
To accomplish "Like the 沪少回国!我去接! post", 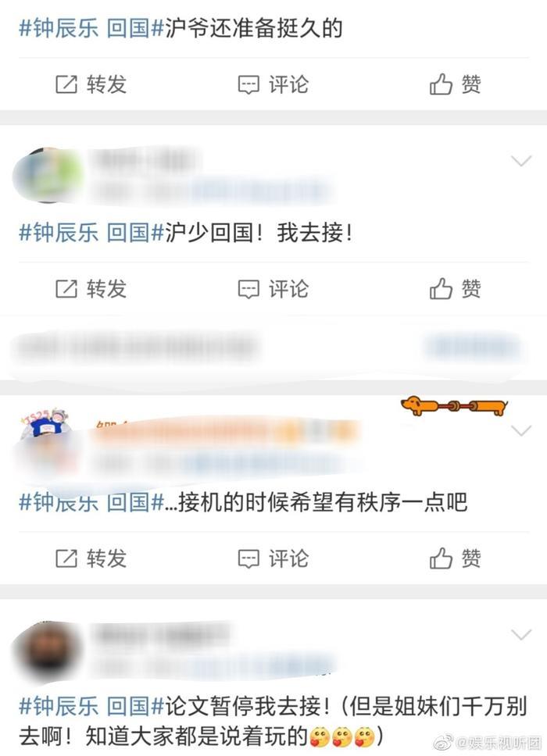I will pos(455,289).
